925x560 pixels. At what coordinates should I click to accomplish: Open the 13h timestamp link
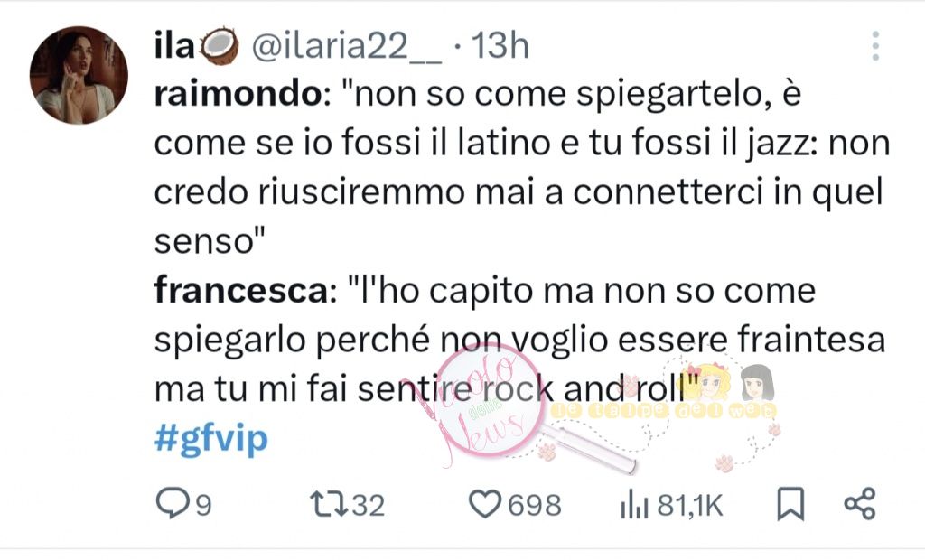coord(500,45)
